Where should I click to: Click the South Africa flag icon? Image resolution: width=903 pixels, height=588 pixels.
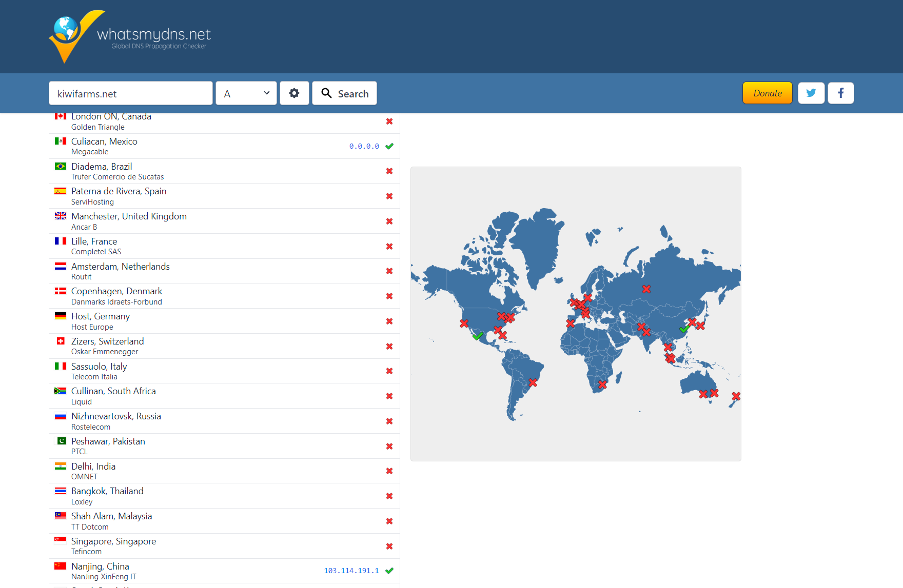pyautogui.click(x=61, y=391)
